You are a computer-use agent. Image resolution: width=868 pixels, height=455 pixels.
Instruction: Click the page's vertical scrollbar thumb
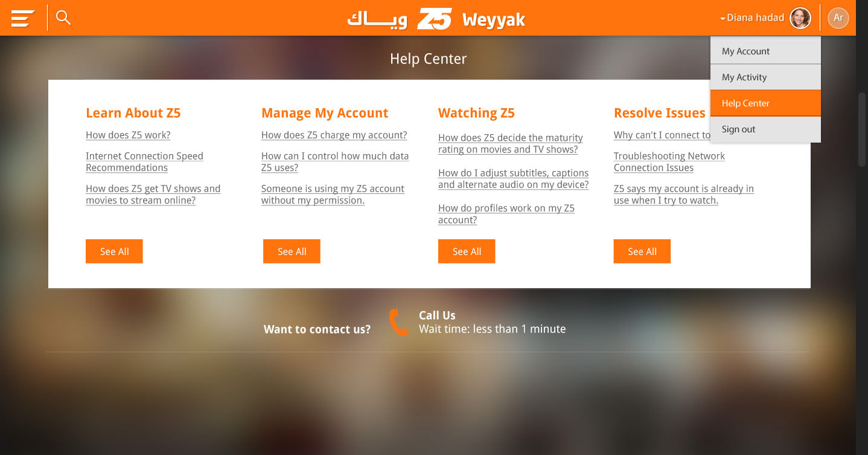(x=862, y=129)
